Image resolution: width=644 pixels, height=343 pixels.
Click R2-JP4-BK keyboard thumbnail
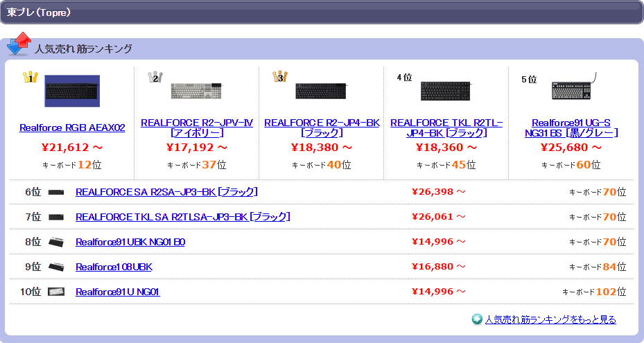click(x=321, y=91)
